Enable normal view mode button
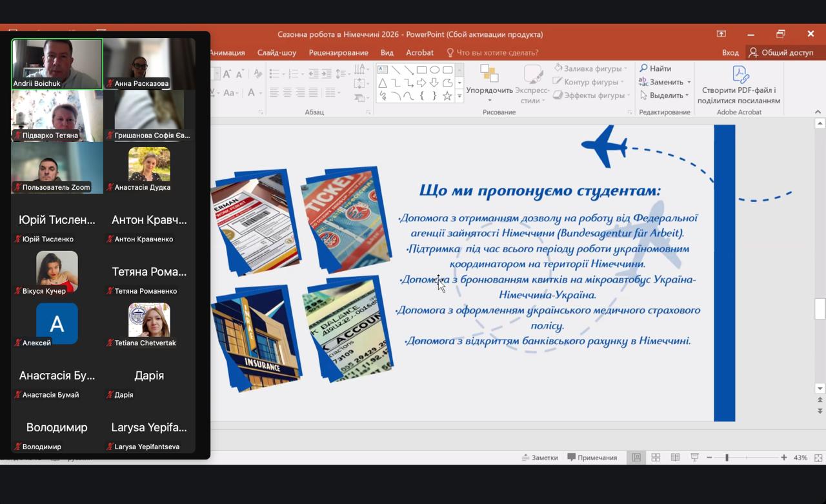This screenshot has height=504, width=826. 636,458
